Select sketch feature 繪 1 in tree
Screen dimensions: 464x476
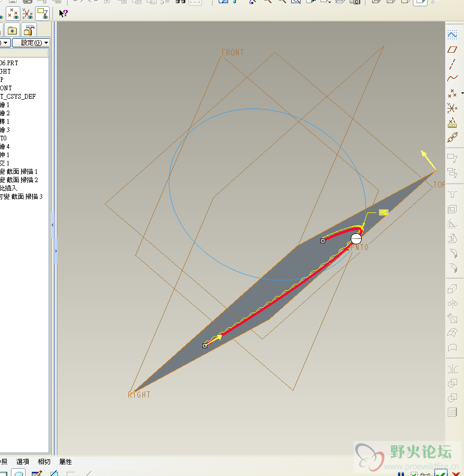click(5, 105)
